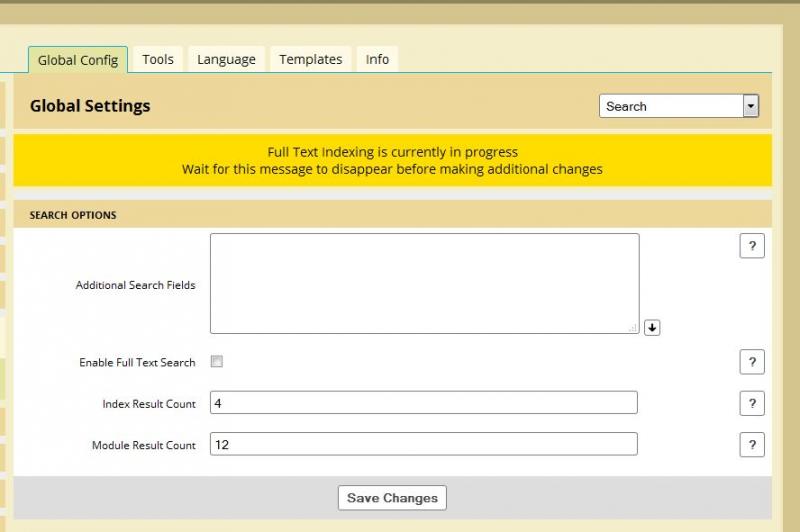The height and width of the screenshot is (532, 800).
Task: Click the Enable Full Text Search label
Action: coord(137,362)
